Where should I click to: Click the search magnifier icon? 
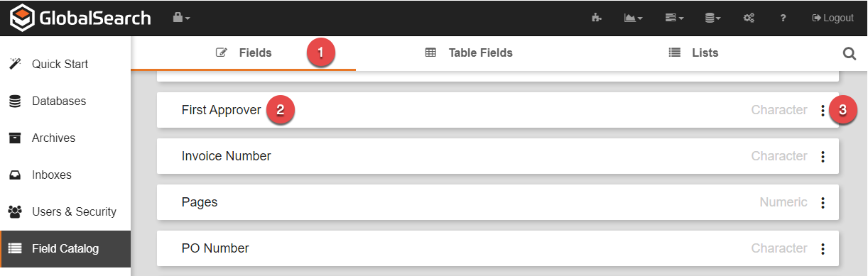(x=850, y=53)
